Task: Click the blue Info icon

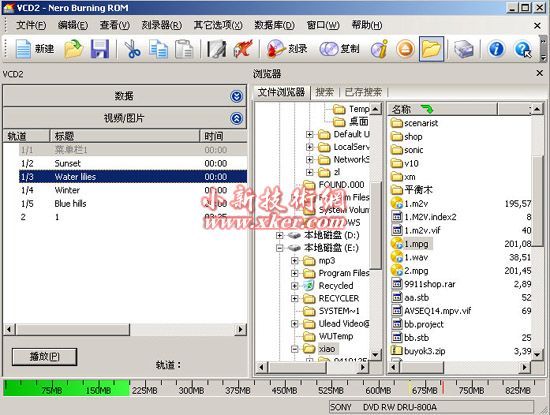Action: pyautogui.click(x=496, y=49)
